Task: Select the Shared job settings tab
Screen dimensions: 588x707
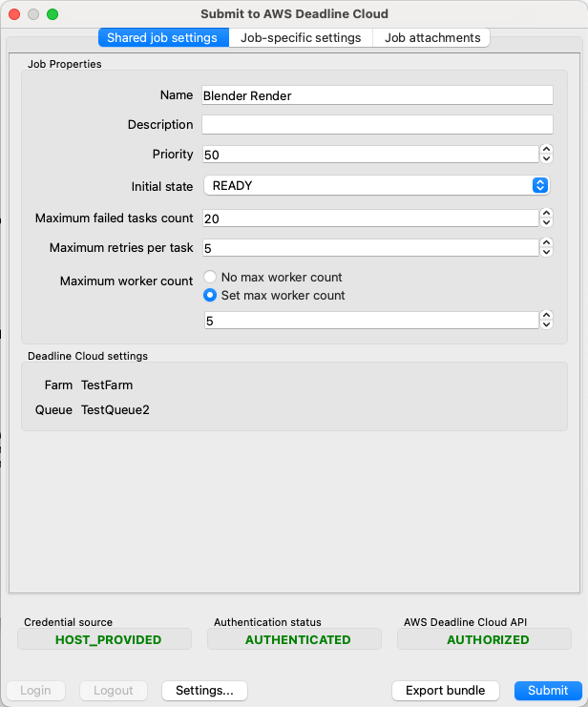Action: click(x=163, y=38)
